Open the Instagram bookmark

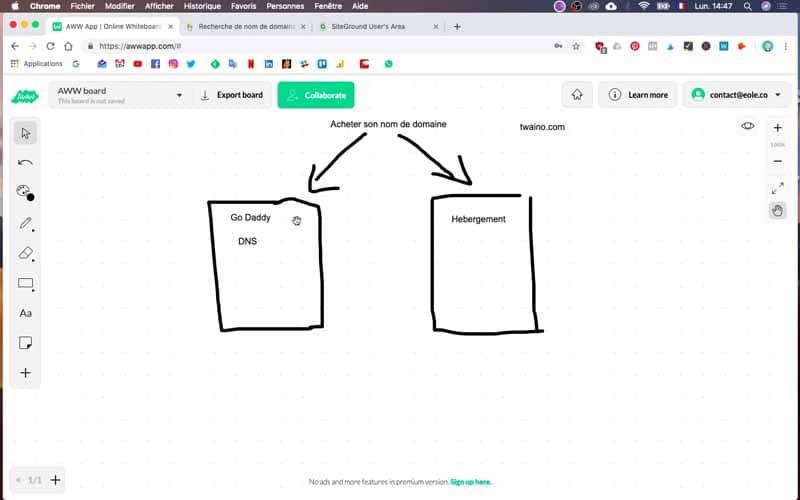pyautogui.click(x=173, y=64)
